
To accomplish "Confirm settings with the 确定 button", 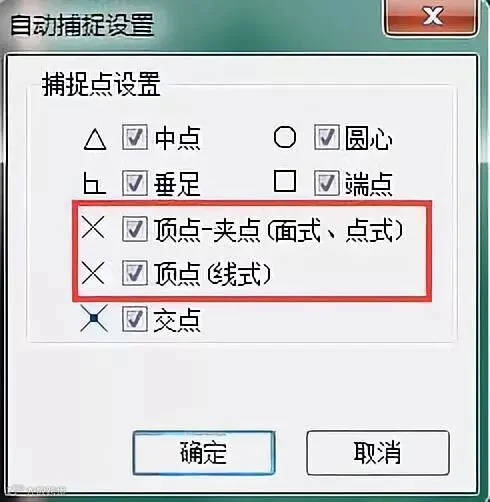I will pyautogui.click(x=204, y=453).
